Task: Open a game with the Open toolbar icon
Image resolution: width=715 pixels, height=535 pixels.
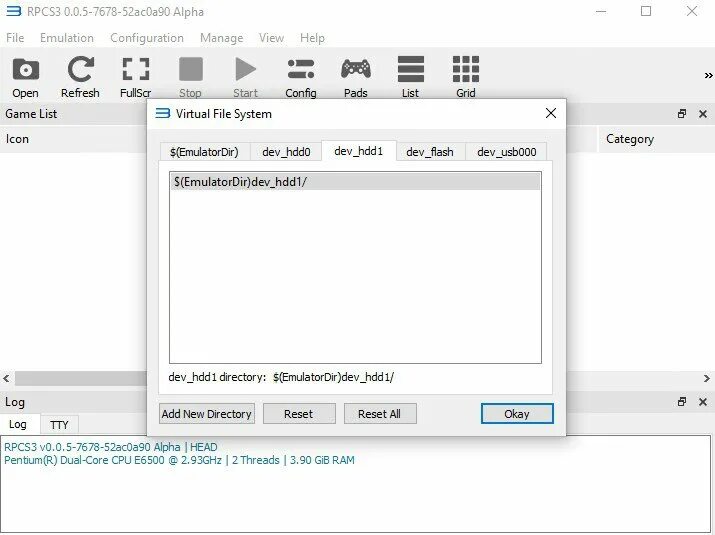Action: click(26, 78)
